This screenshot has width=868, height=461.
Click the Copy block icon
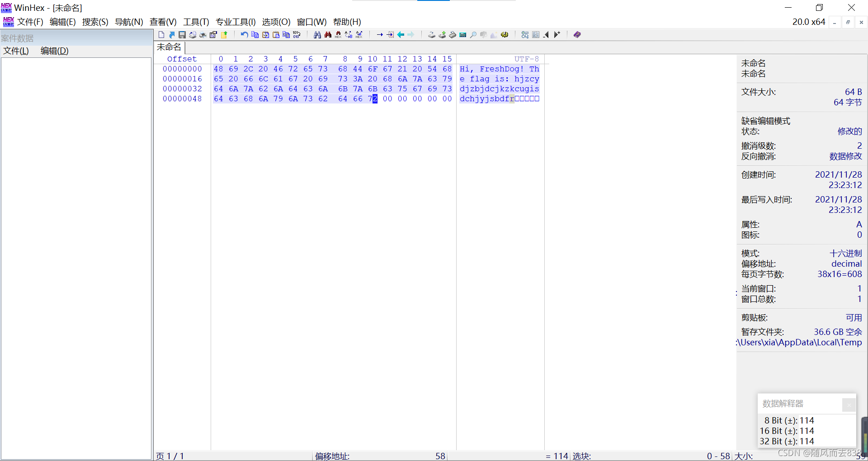(x=255, y=35)
